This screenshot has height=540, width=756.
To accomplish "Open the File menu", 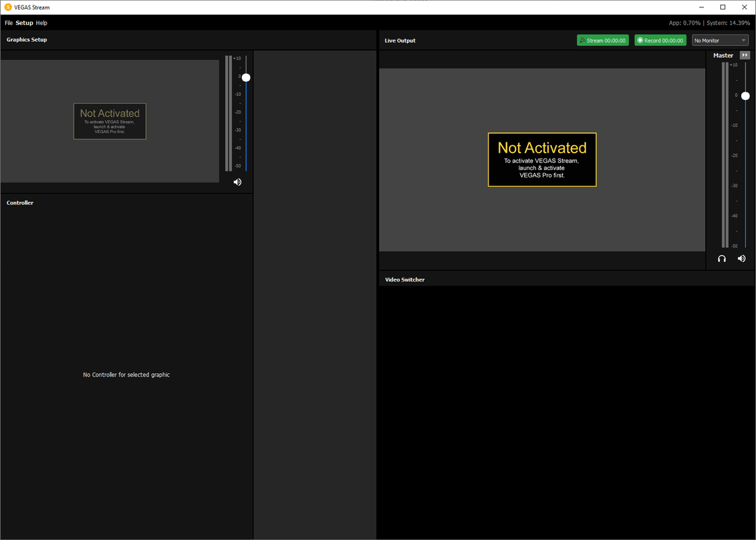I will coord(9,23).
